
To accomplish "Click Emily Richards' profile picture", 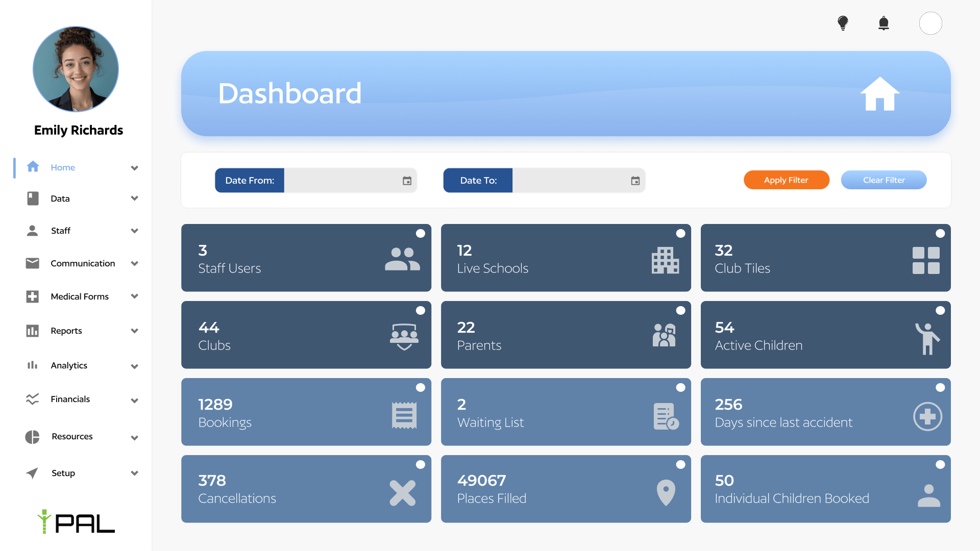I will pos(75,69).
